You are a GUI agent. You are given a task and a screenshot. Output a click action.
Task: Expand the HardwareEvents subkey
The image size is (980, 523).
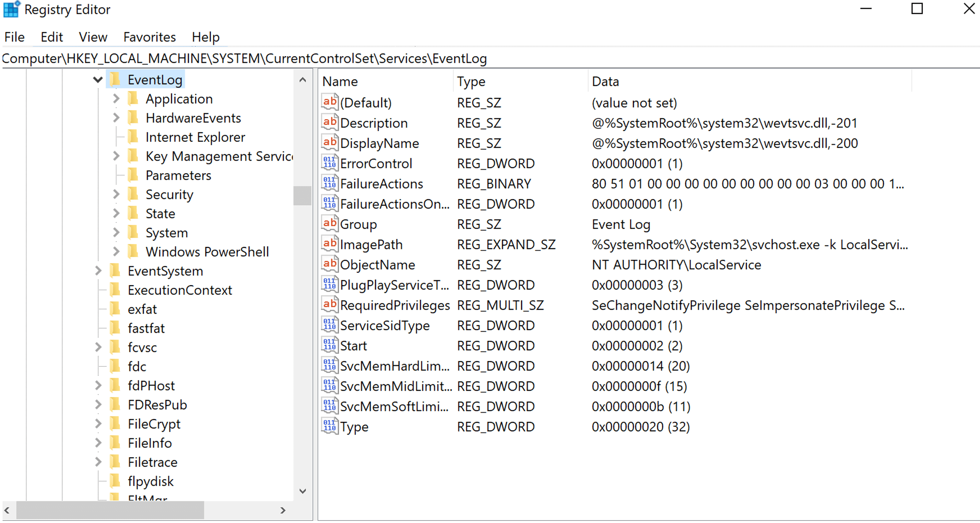click(116, 118)
